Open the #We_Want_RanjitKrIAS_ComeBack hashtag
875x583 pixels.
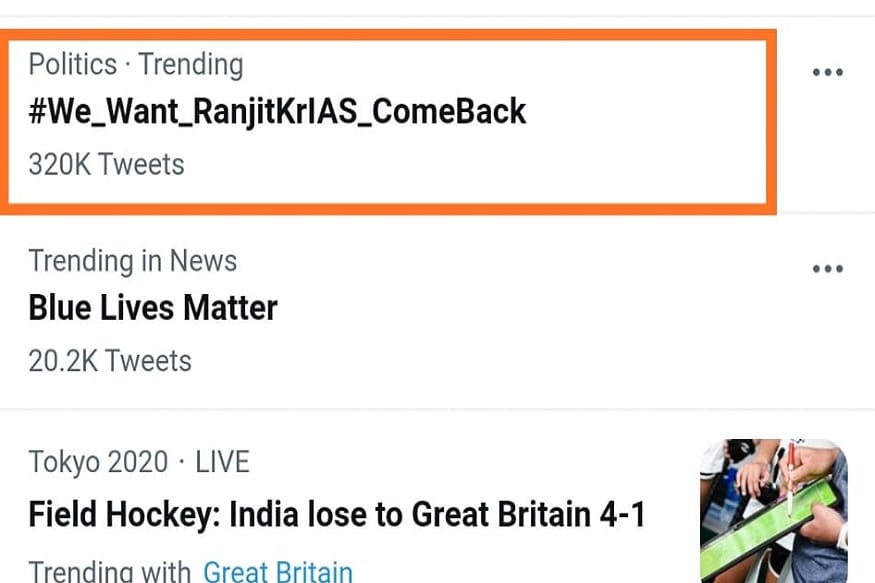[x=277, y=111]
